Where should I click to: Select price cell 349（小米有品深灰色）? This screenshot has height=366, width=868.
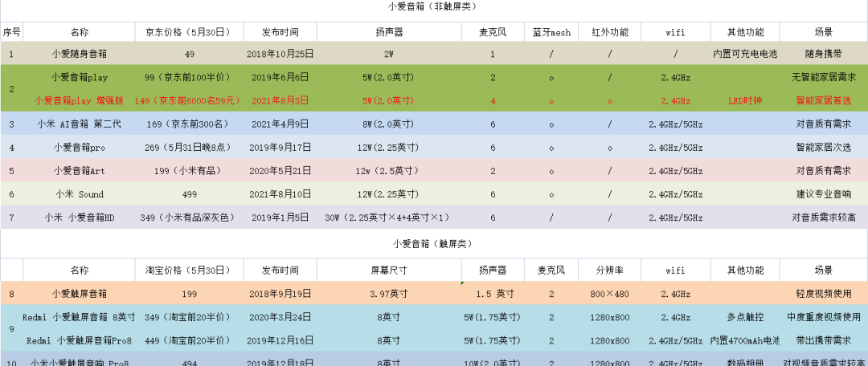tap(189, 218)
